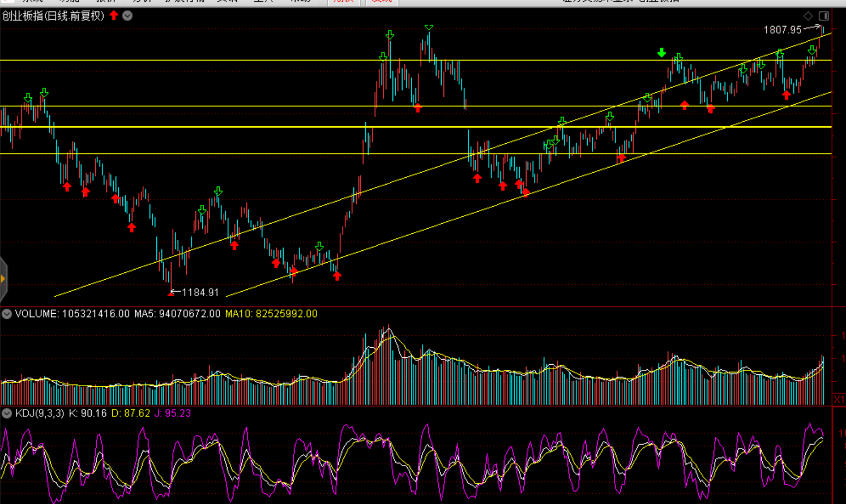The image size is (846, 504).
Task: Click the 创业板指(日线.前复权) chart title
Action: [x=53, y=16]
